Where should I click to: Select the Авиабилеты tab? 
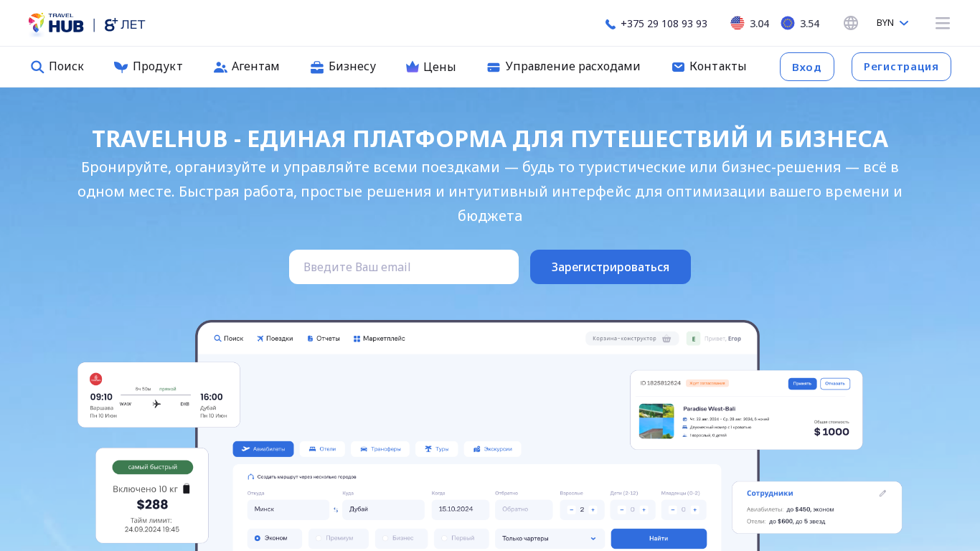pyautogui.click(x=263, y=449)
